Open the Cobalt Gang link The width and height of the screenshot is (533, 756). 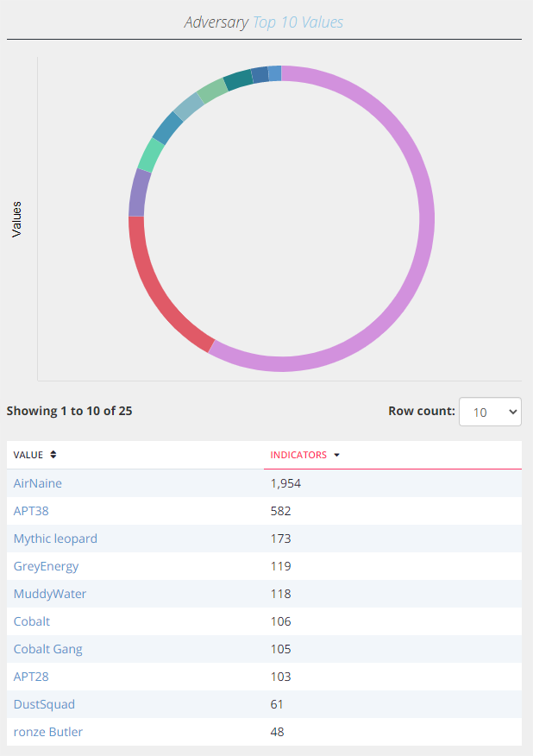pyautogui.click(x=47, y=649)
